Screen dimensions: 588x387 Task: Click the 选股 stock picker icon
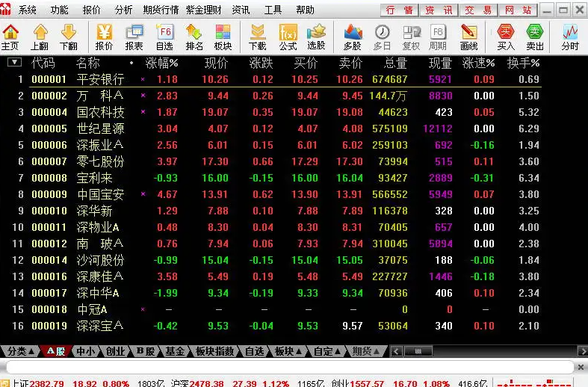pyautogui.click(x=317, y=37)
